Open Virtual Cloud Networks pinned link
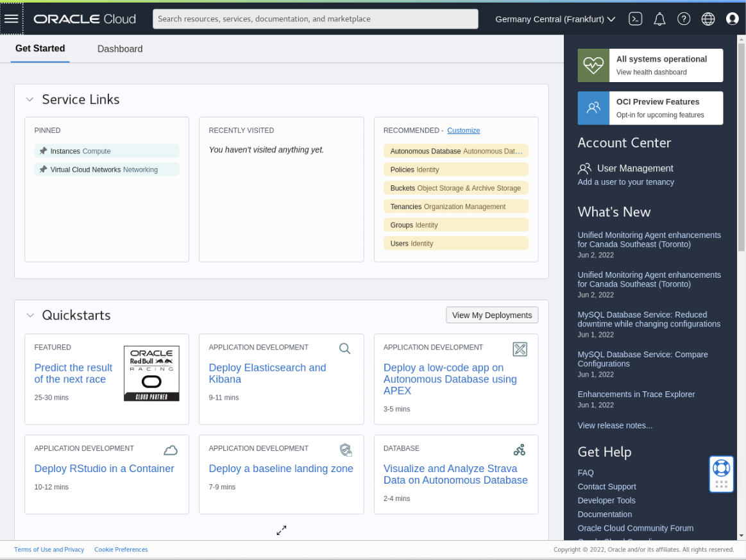746x560 pixels. [107, 169]
